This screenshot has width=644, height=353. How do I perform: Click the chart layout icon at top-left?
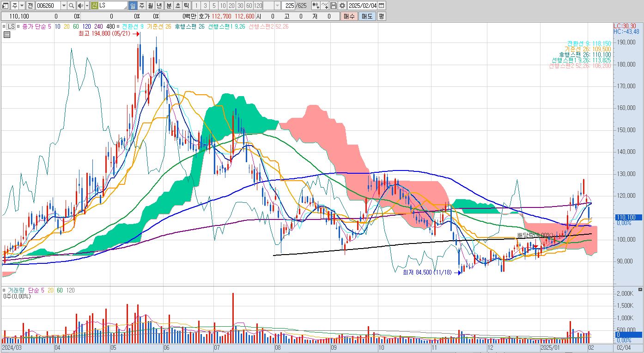tap(5, 6)
